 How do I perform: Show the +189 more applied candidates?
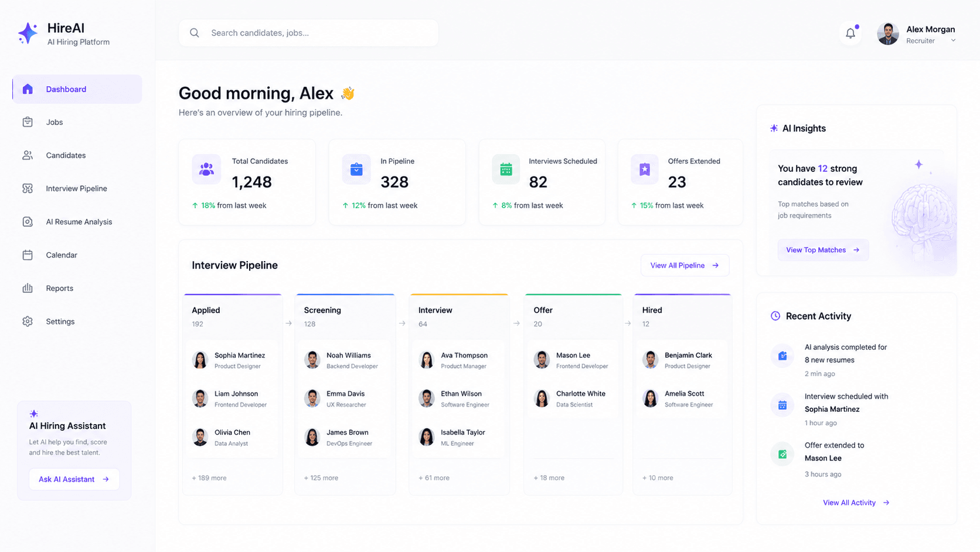point(209,478)
